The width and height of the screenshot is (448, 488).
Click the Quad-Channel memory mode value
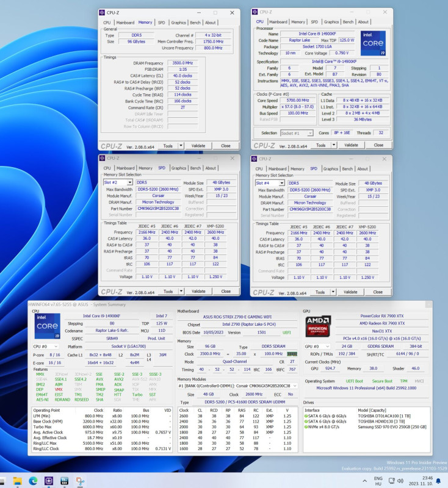pos(234,362)
